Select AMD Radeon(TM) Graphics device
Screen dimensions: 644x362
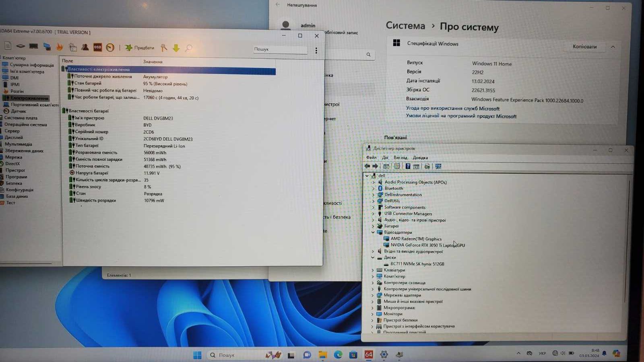pyautogui.click(x=416, y=239)
